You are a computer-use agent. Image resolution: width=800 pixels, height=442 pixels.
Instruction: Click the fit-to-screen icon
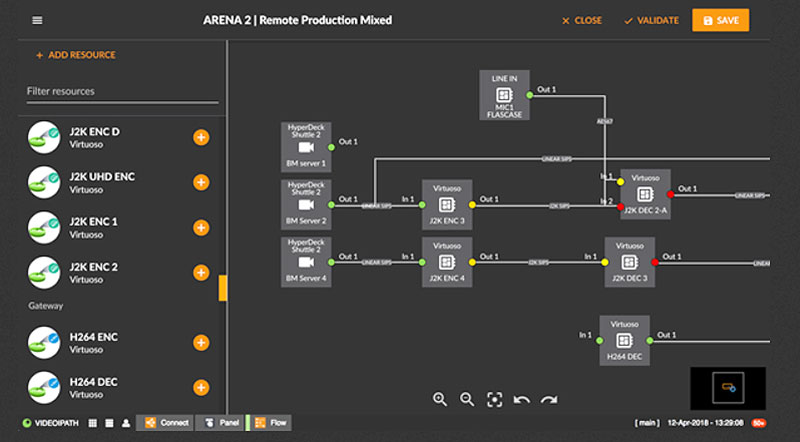tap(494, 399)
